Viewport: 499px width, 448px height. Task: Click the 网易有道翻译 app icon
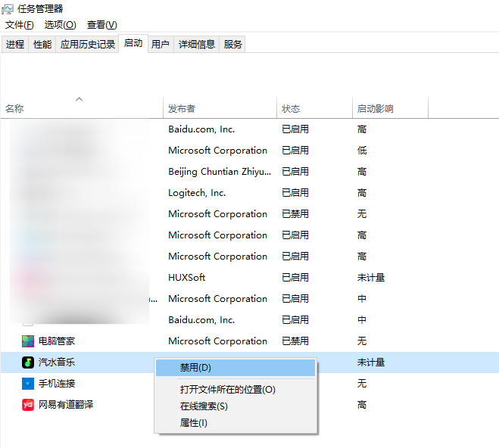click(28, 405)
